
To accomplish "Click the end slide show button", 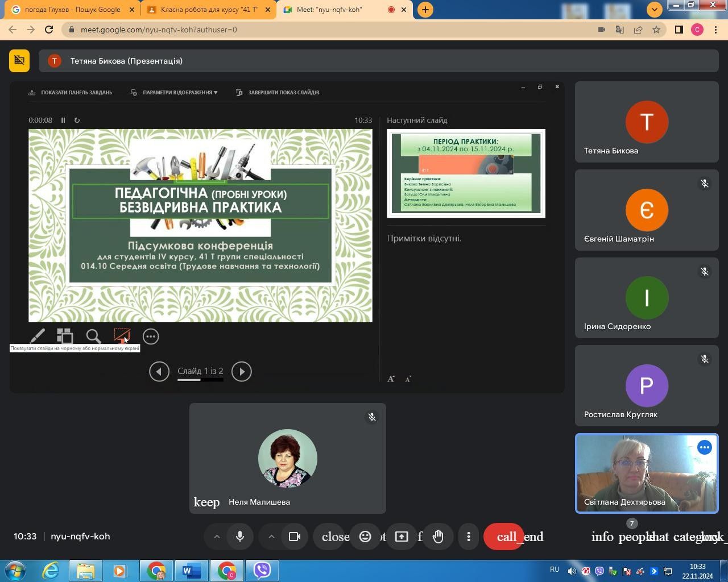I will [278, 92].
